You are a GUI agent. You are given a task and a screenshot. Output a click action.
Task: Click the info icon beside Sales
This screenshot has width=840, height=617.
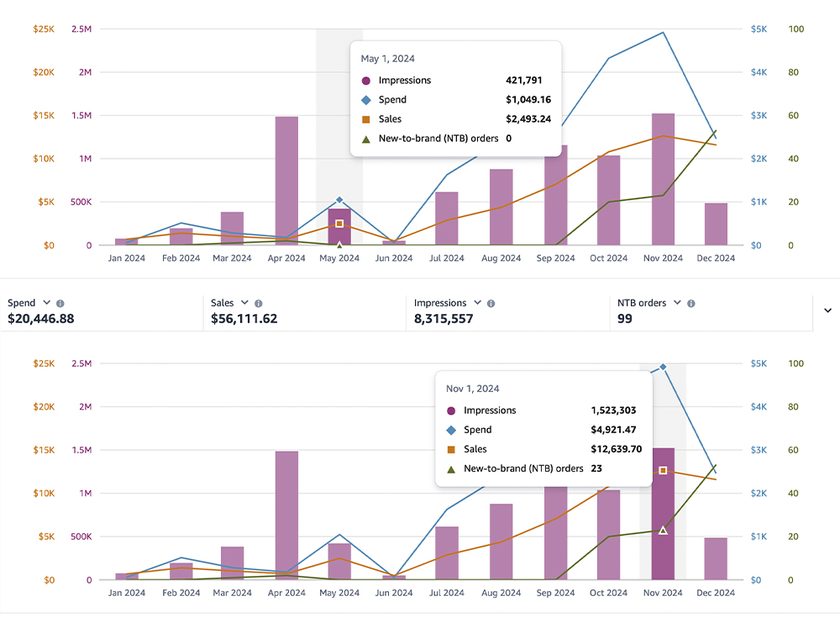(259, 304)
